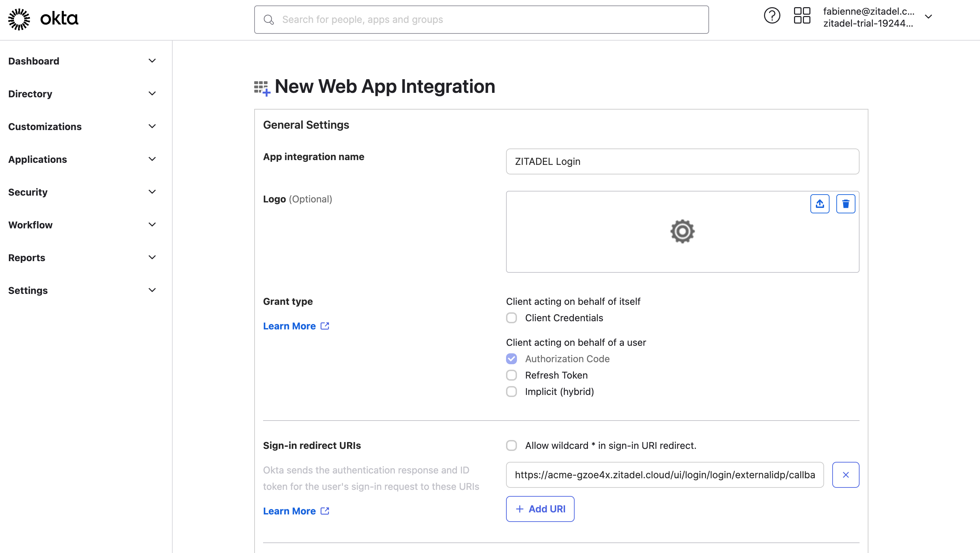Click the Learn More link for Grant type
This screenshot has width=980, height=553.
click(x=297, y=326)
